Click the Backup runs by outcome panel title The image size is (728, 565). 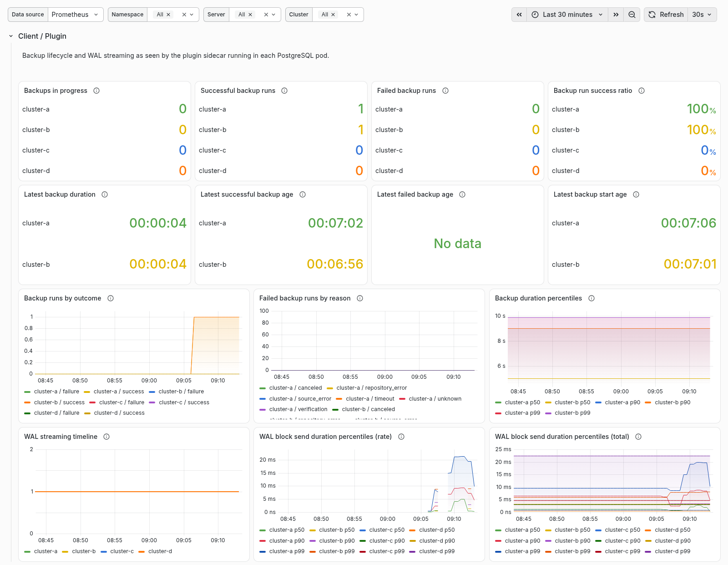62,298
